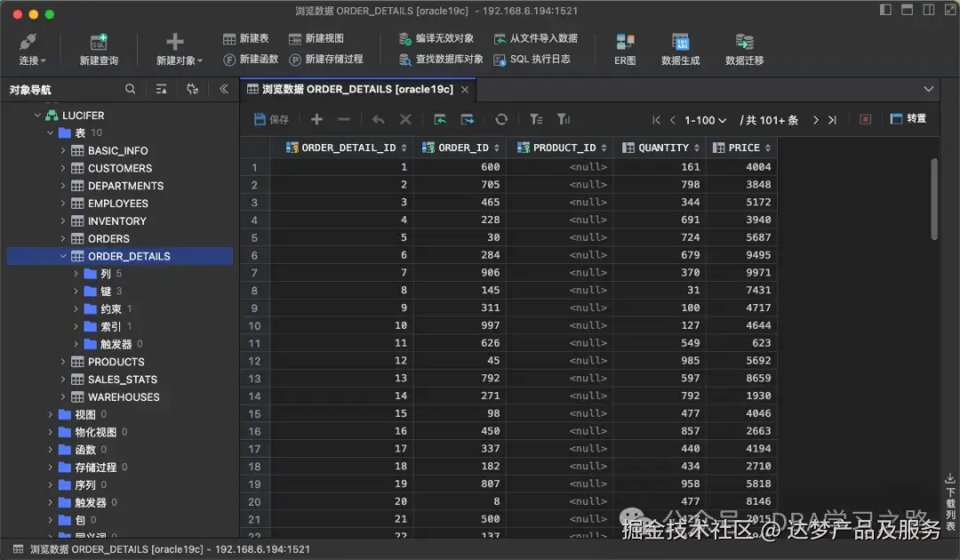Click 编译无效对象 compile invalid objects

tap(436, 38)
